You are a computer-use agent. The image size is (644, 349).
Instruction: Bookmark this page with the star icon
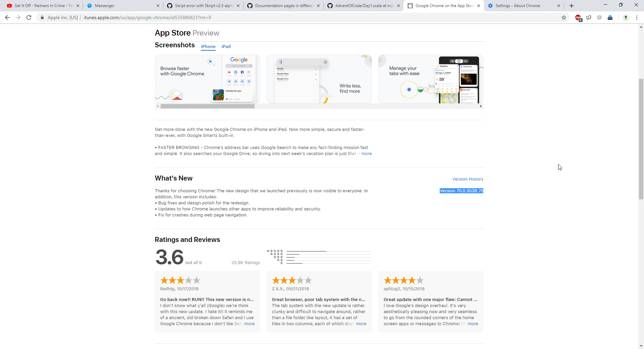point(564,17)
